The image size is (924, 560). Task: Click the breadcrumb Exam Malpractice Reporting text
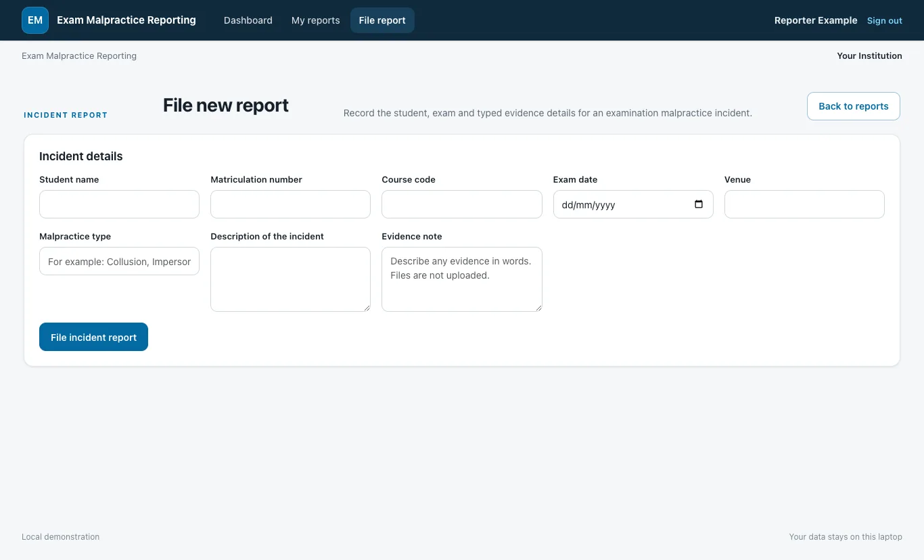point(79,56)
